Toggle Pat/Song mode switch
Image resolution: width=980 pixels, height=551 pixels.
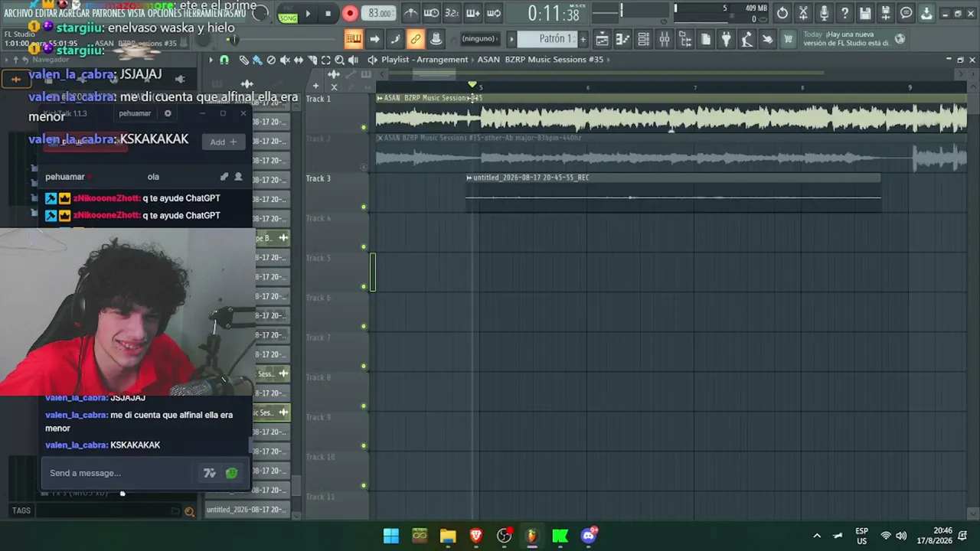288,14
